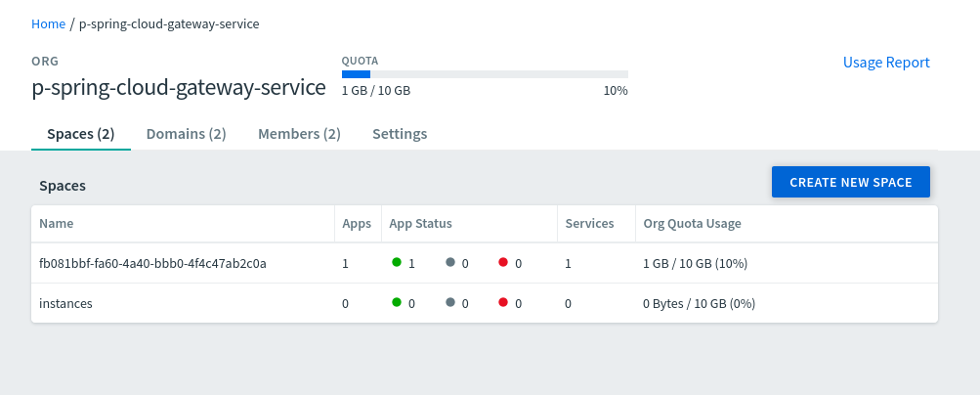This screenshot has width=980, height=395.
Task: Click green running status dot for instances space
Action: click(x=397, y=302)
